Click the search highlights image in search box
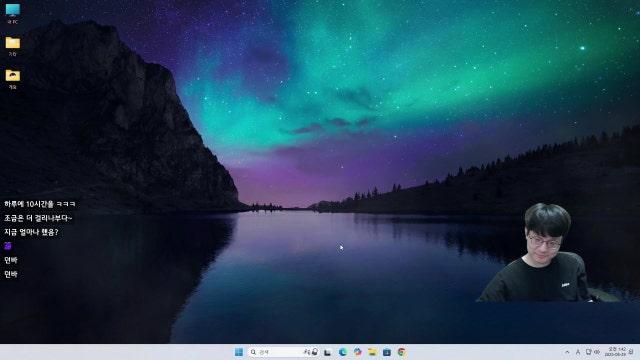 click(x=311, y=352)
